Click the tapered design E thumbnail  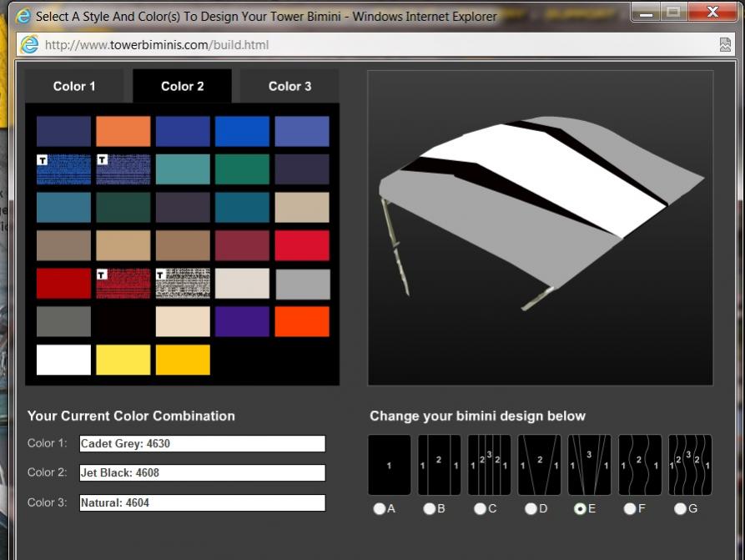pos(589,465)
